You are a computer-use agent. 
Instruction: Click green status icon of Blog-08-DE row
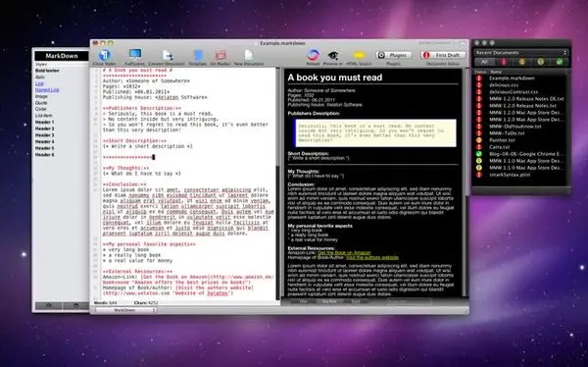pos(479,154)
